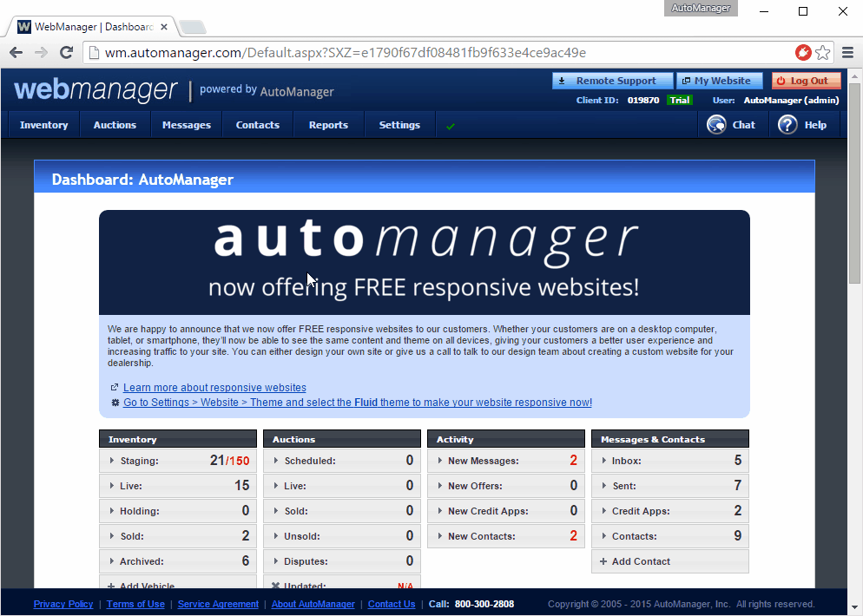Expand the Sent messages row
The width and height of the screenshot is (863, 616).
[669, 486]
